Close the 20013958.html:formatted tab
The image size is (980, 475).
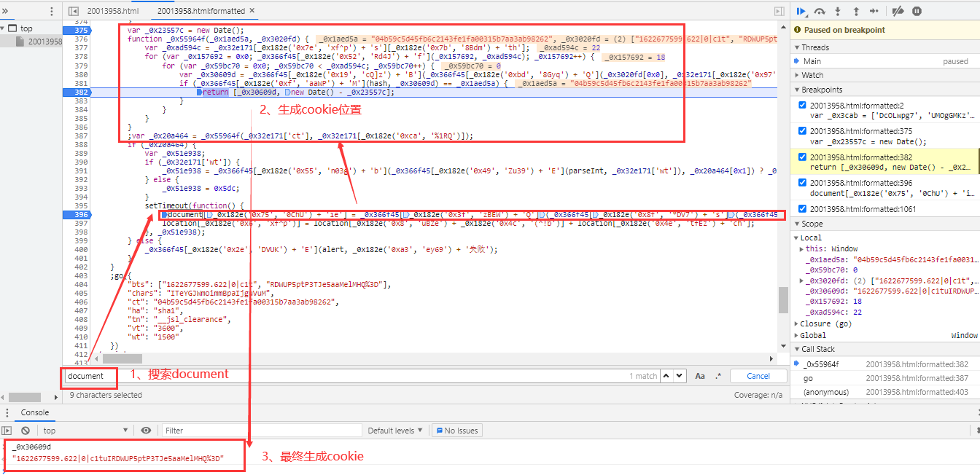tap(252, 11)
